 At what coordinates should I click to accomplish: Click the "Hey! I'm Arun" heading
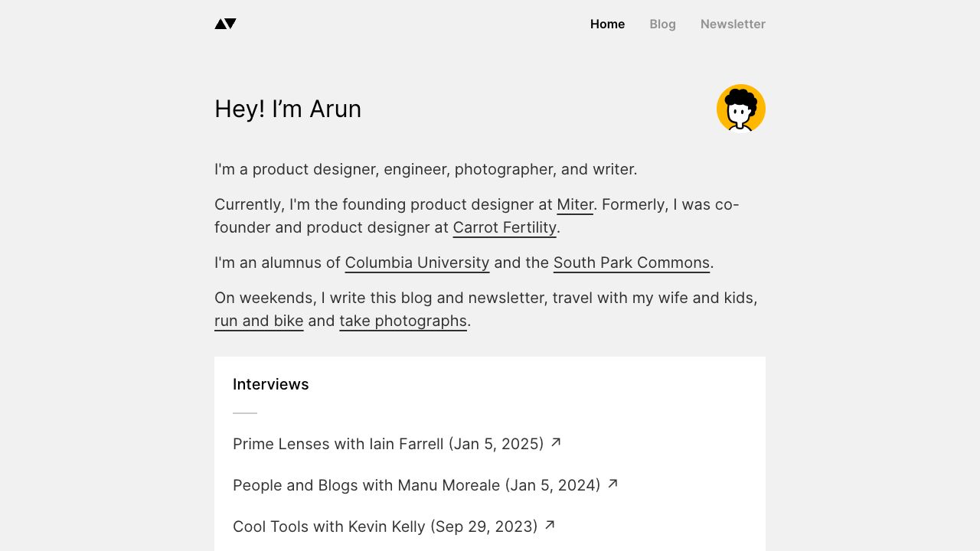click(x=287, y=109)
